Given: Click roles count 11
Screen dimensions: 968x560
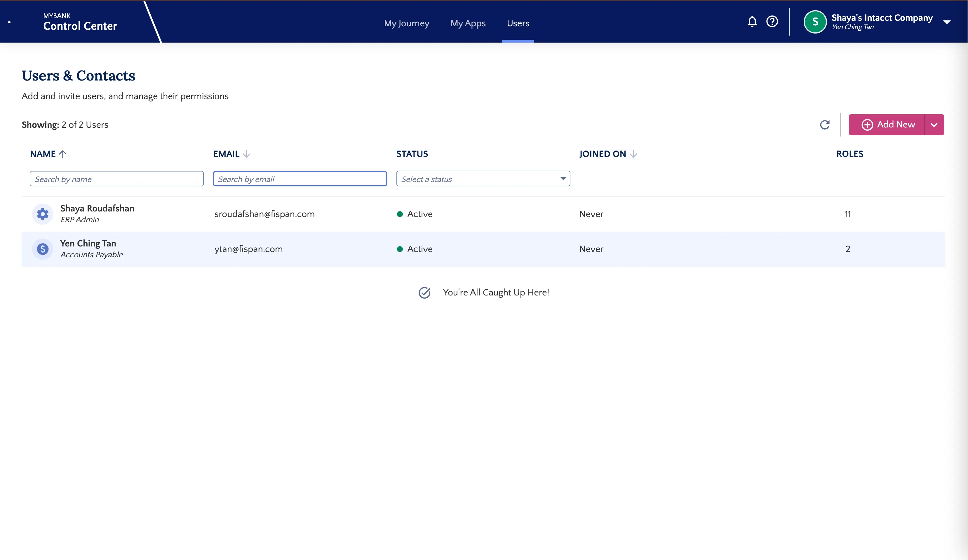Looking at the screenshot, I should 848,214.
